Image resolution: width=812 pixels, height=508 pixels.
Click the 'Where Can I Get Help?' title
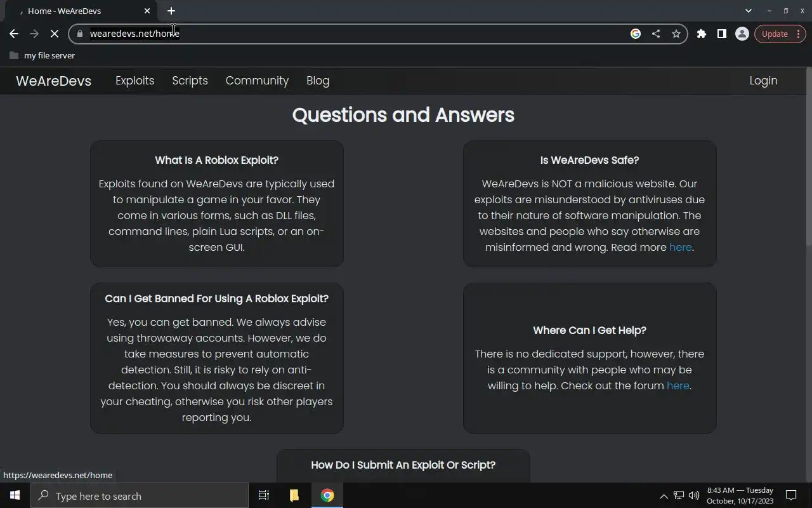click(589, 330)
